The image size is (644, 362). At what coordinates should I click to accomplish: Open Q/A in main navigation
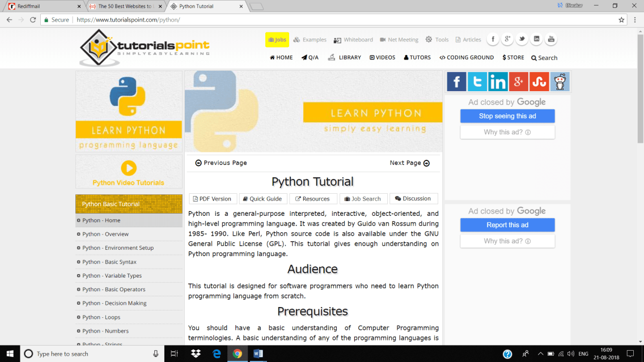(310, 57)
